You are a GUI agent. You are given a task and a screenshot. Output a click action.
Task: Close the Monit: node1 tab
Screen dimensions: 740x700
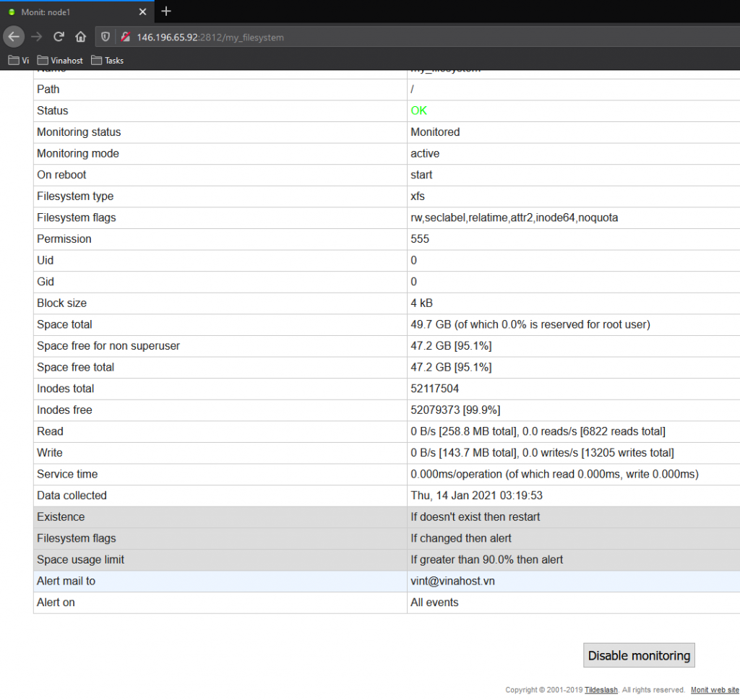[142, 12]
